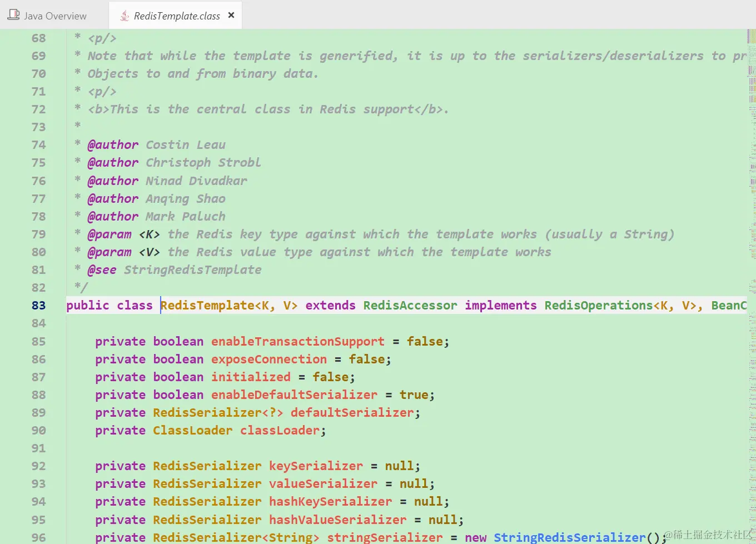This screenshot has height=544, width=756.
Task: Click the defaultSerializer field name
Action: point(352,412)
